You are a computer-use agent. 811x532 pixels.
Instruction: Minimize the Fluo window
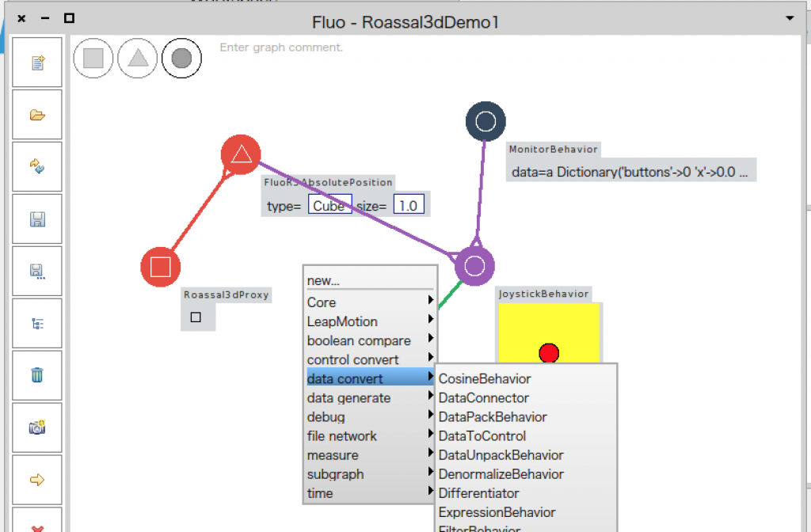point(45,18)
